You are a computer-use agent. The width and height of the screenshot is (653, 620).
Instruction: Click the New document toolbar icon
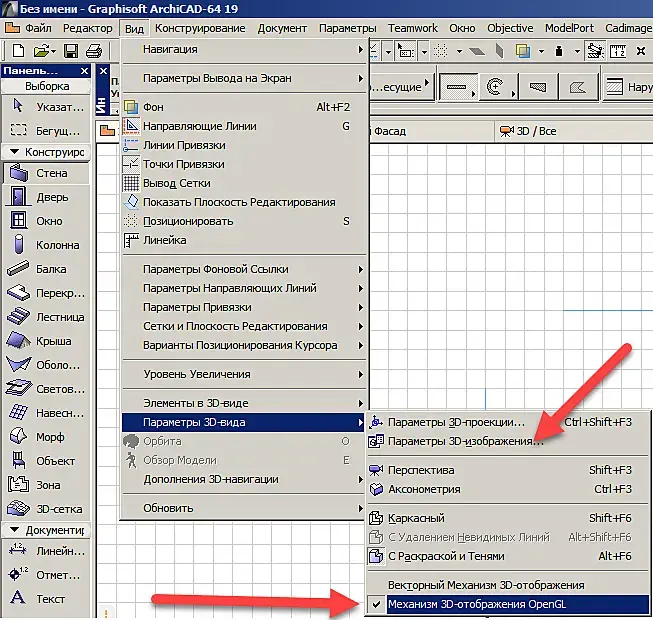click(18, 51)
